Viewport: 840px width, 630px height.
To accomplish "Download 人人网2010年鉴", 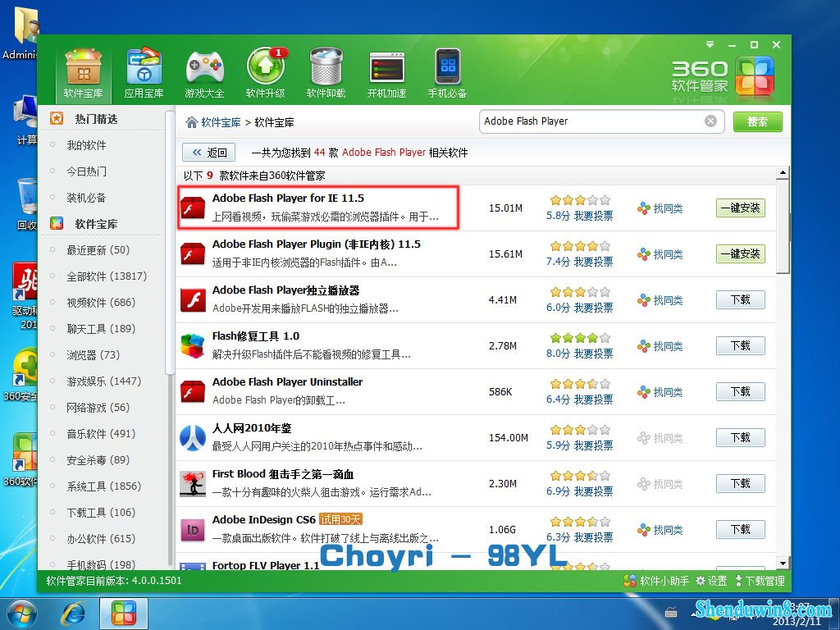I will [741, 438].
